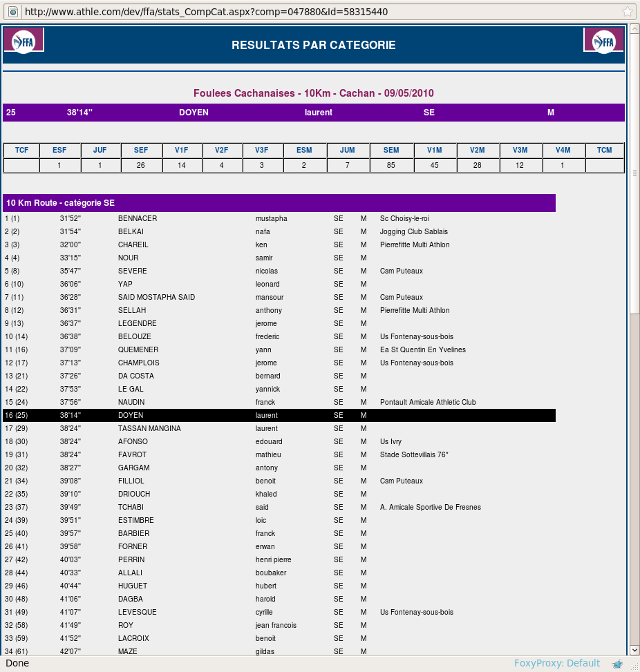
Task: Open the ESF category link
Action: (59, 150)
